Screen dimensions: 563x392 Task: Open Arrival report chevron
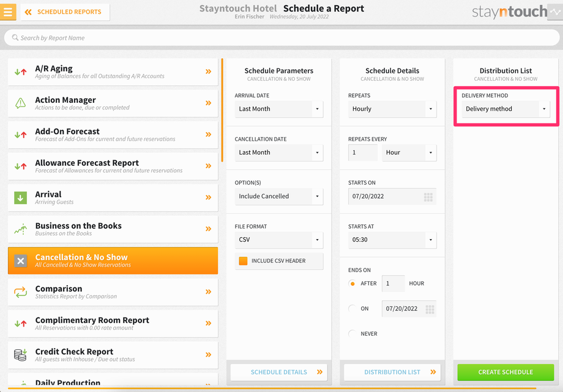208,197
